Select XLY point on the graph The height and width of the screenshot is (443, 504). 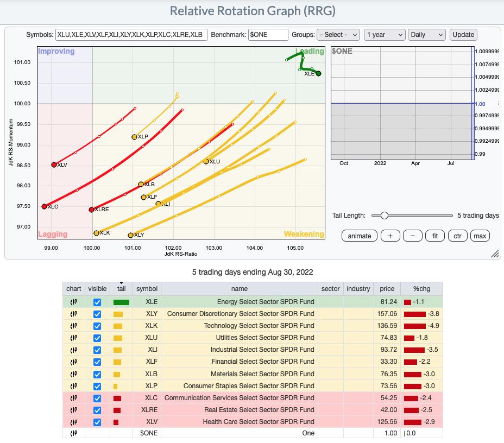pyautogui.click(x=130, y=236)
